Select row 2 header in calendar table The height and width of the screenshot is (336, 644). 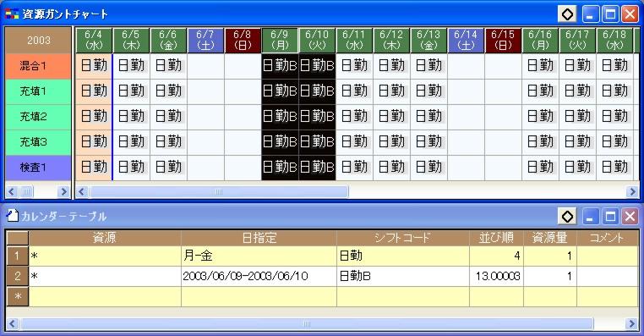coord(17,276)
